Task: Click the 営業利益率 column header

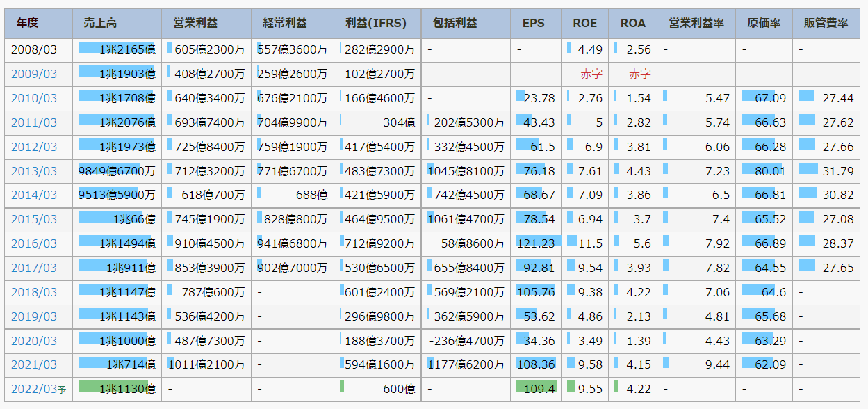Action: coord(696,24)
